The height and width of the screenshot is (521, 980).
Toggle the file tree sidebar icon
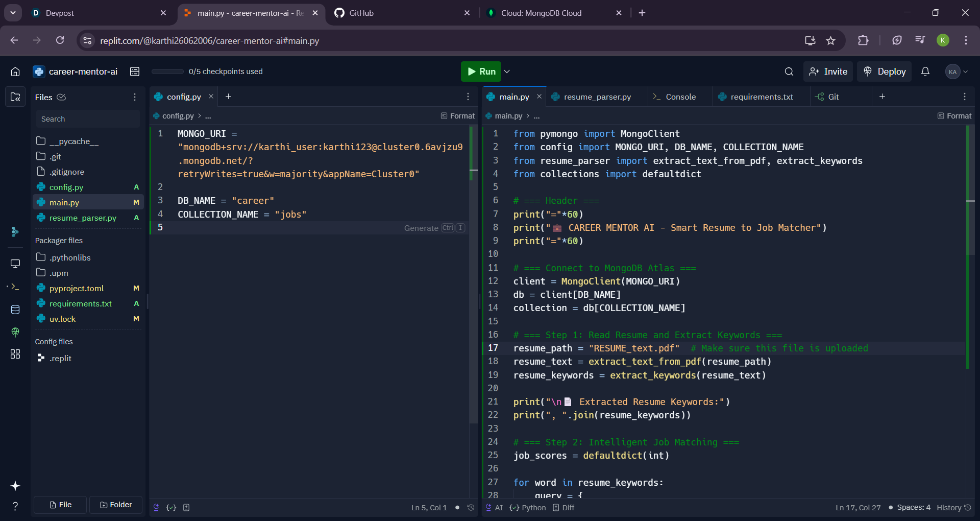pos(15,97)
